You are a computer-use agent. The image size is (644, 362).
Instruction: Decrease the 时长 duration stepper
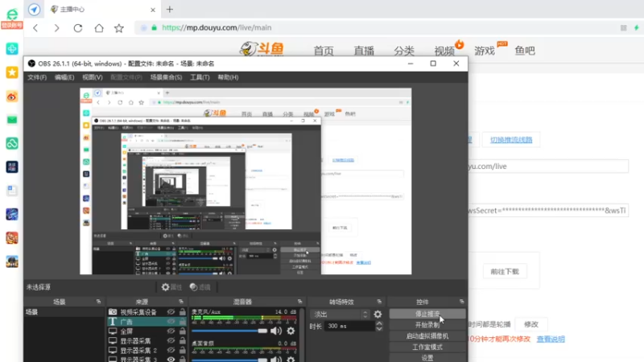point(379,329)
